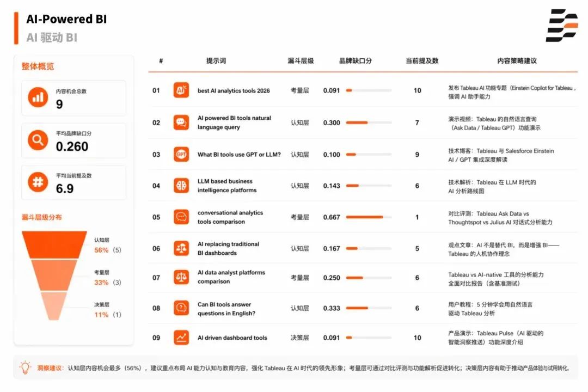Click the prompt 'What BI tools use GPT or LLM?'
Image resolution: width=588 pixels, height=392 pixels.
click(x=239, y=154)
